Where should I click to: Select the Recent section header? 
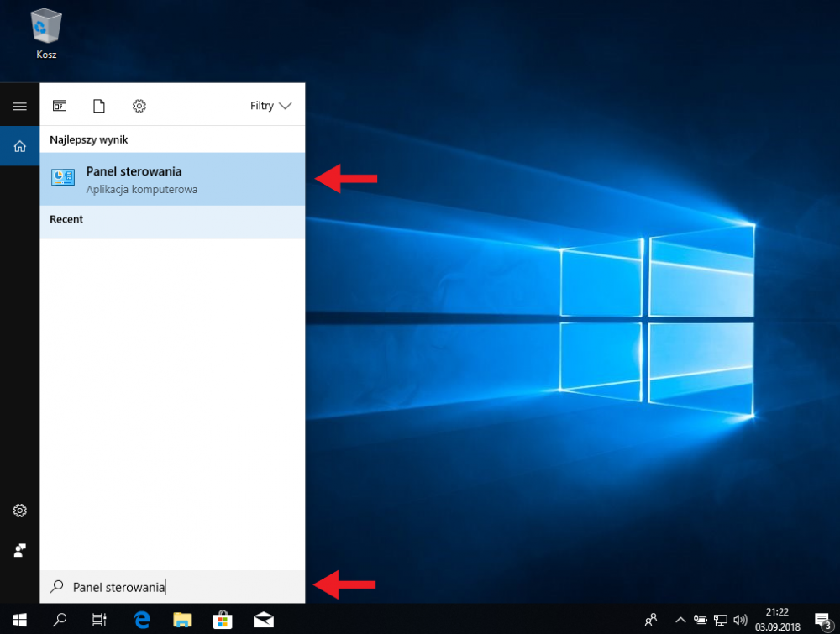coord(66,219)
